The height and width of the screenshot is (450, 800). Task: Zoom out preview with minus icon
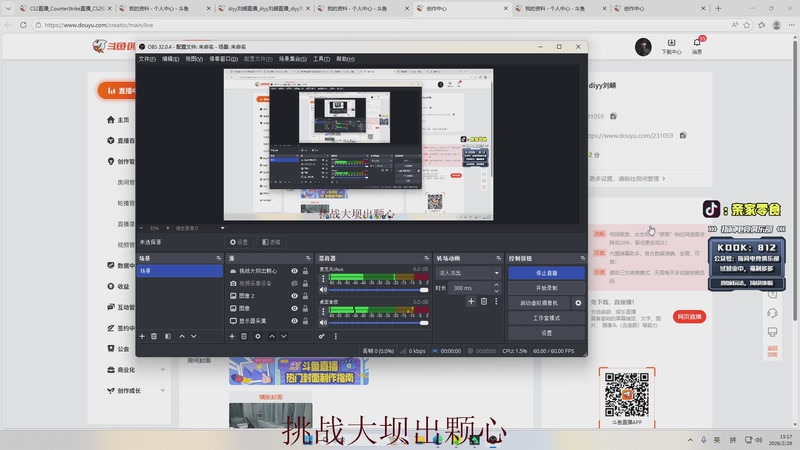[x=142, y=228]
